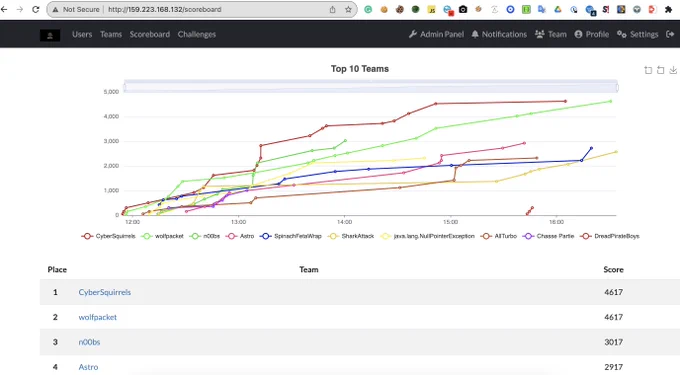This screenshot has width=680, height=375.
Task: Click the CTF logo in navbar
Action: point(50,35)
